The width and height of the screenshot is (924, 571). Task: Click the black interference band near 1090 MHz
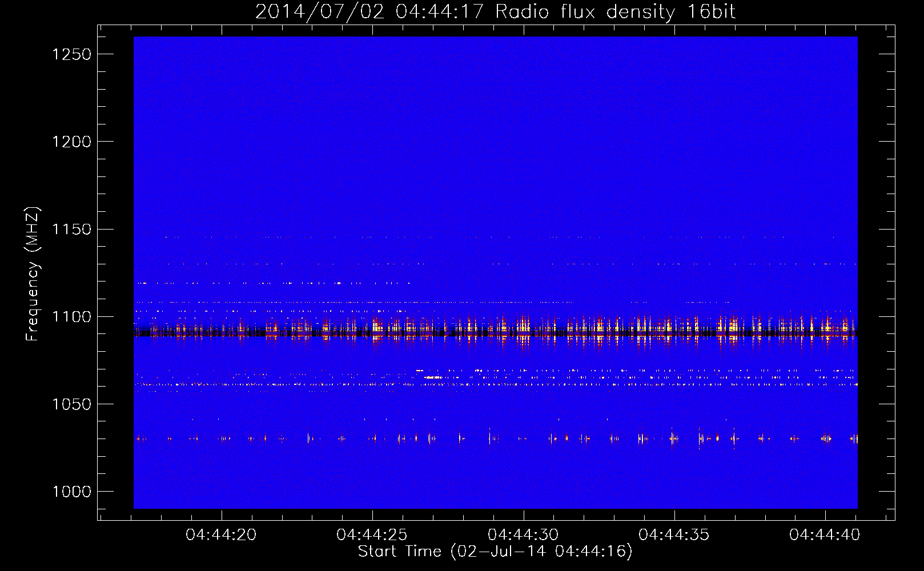point(495,332)
